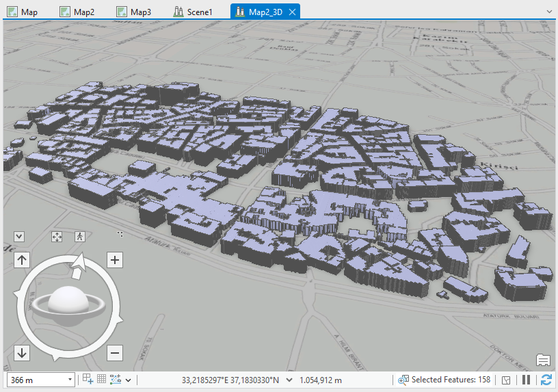Tilt the view with the down arrow button

point(22,353)
